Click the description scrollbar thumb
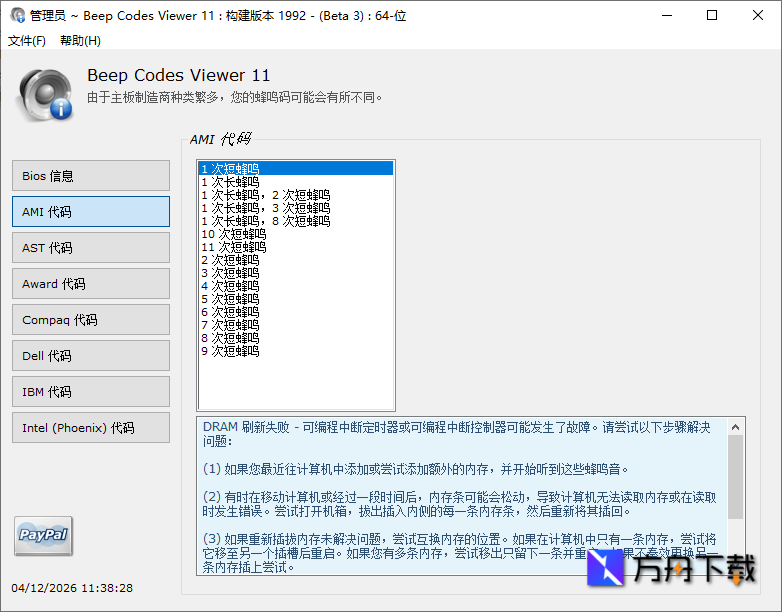The width and height of the screenshot is (782, 612). pos(735,477)
